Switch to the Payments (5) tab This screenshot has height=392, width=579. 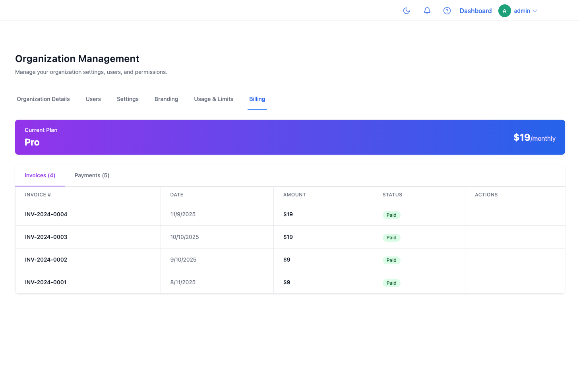pyautogui.click(x=92, y=175)
